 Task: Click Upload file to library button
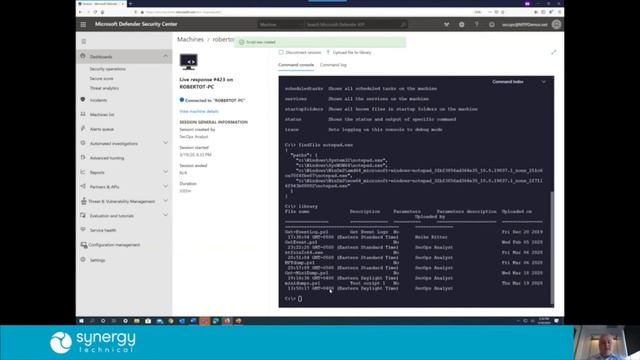tap(348, 52)
